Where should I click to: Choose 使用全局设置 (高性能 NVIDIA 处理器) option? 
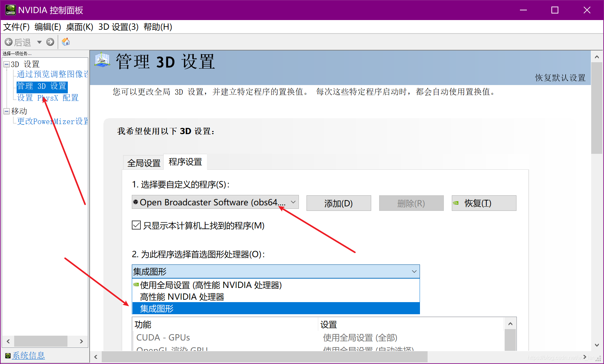coord(276,285)
